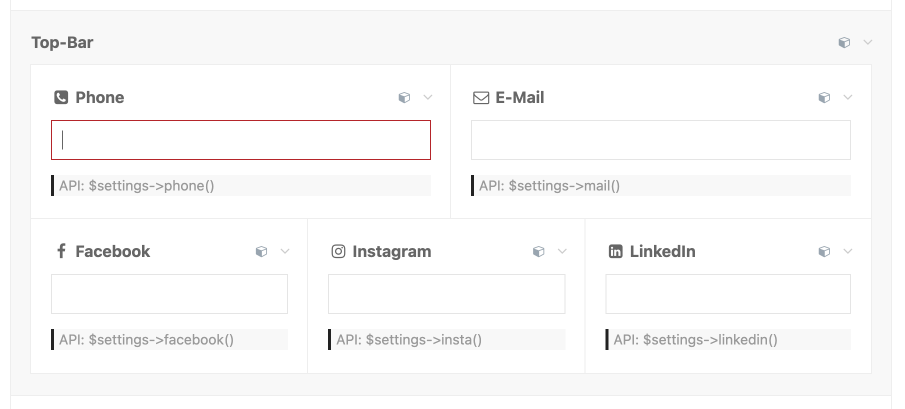Open the Phone field chevron dropdown

428,98
